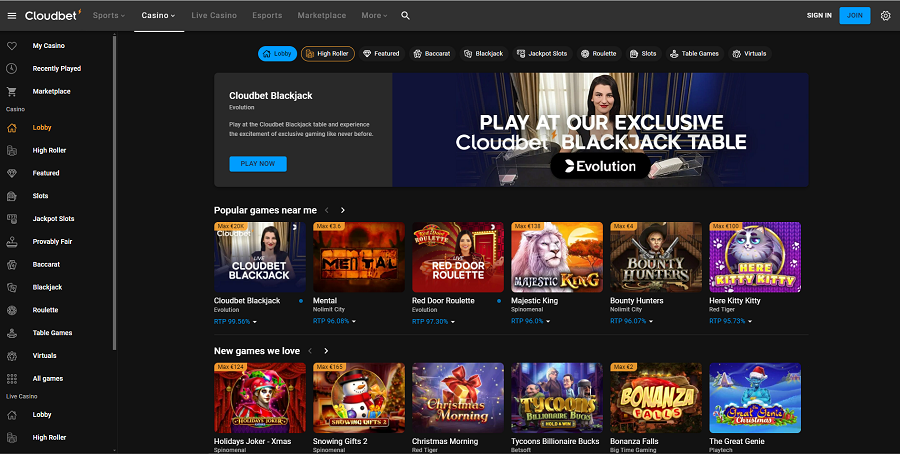Open Marketplace in top navigation
Viewport: 900px width, 454px height.
tap(321, 15)
